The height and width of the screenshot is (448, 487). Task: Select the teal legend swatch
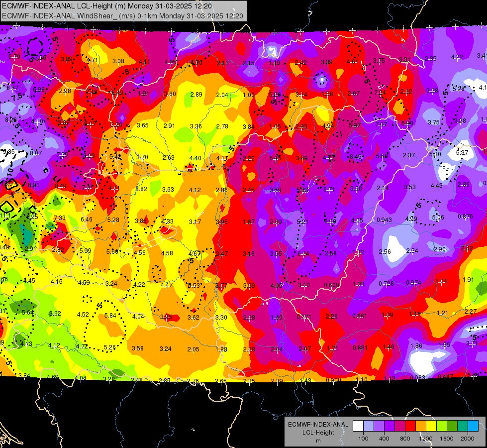463,426
